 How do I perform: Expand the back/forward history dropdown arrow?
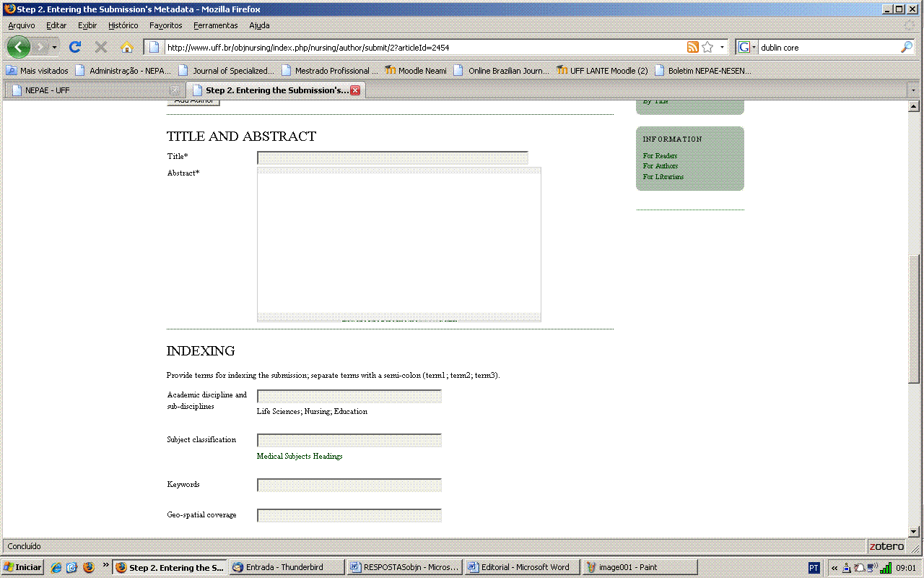coord(54,47)
